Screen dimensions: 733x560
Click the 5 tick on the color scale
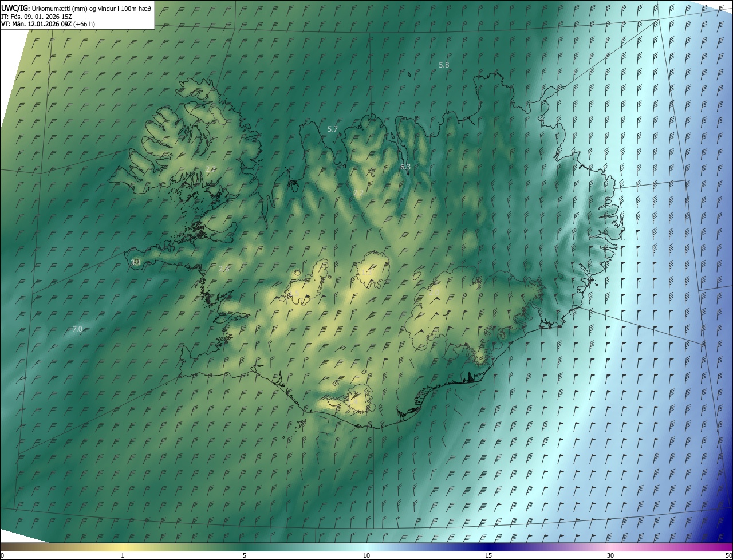(x=245, y=555)
